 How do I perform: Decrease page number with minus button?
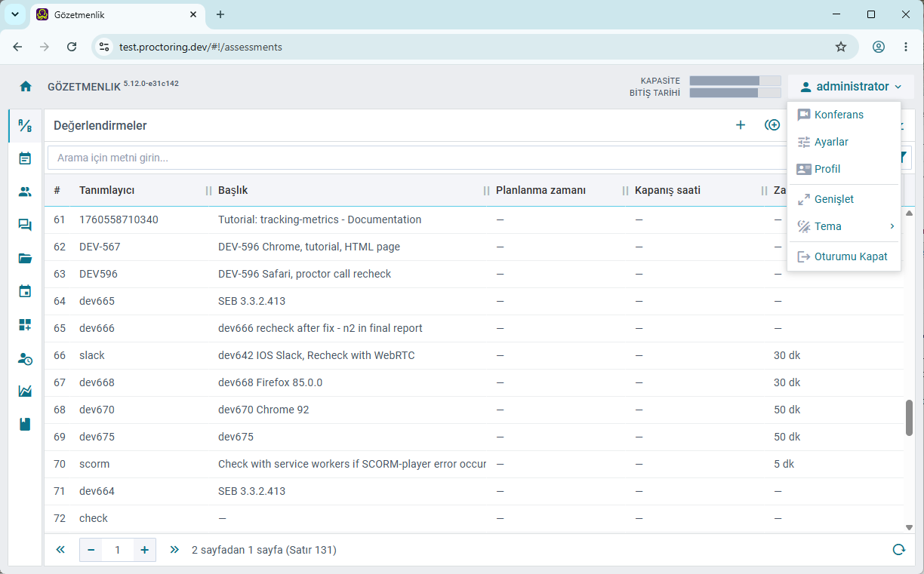tap(91, 550)
